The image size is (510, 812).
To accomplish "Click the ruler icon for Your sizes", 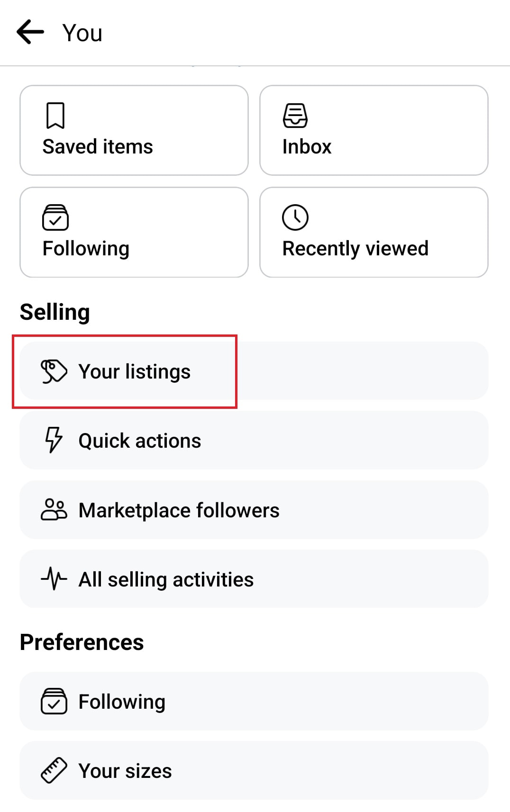I will pos(55,771).
